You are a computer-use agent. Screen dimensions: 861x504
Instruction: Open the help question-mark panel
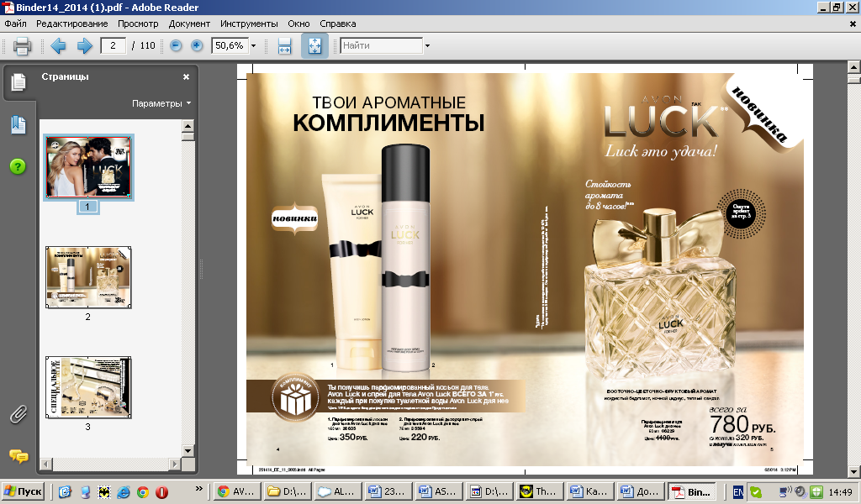pyautogui.click(x=18, y=166)
